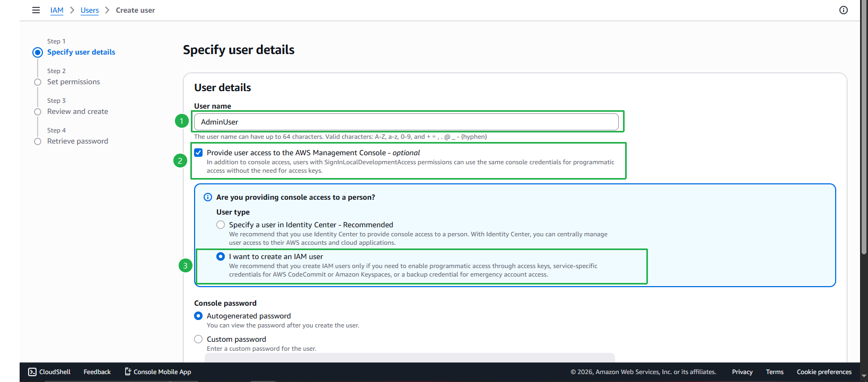The height and width of the screenshot is (382, 868).
Task: Click the Feedback footer button
Action: tap(97, 372)
